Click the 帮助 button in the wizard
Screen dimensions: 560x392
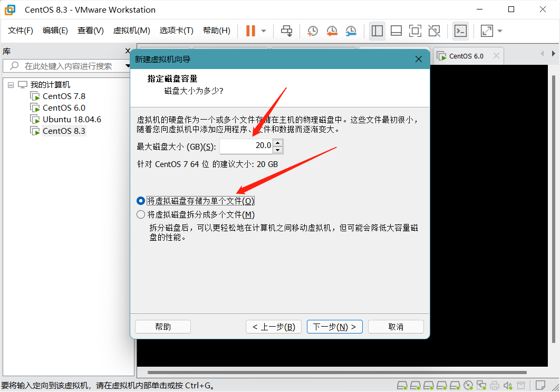163,327
